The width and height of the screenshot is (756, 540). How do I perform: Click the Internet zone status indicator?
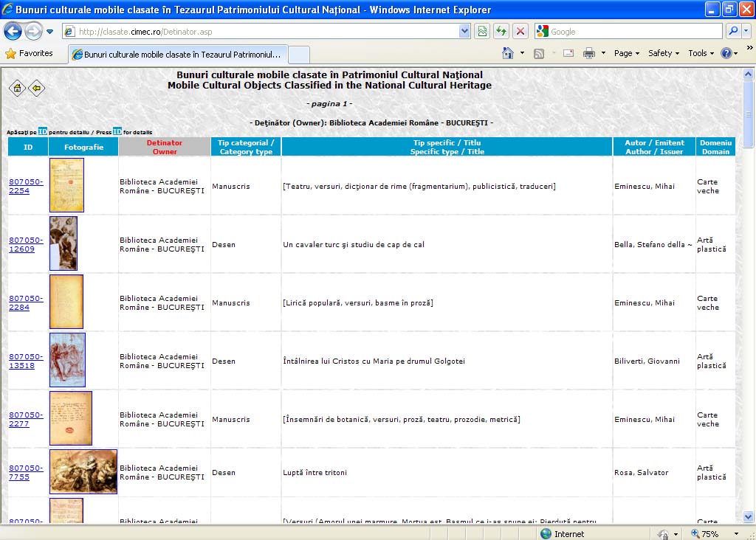pyautogui.click(x=562, y=534)
